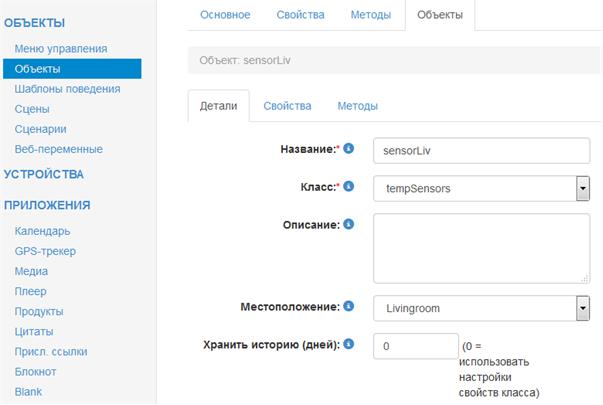Select the top Методы tab
This screenshot has width=603, height=405.
[x=371, y=15]
